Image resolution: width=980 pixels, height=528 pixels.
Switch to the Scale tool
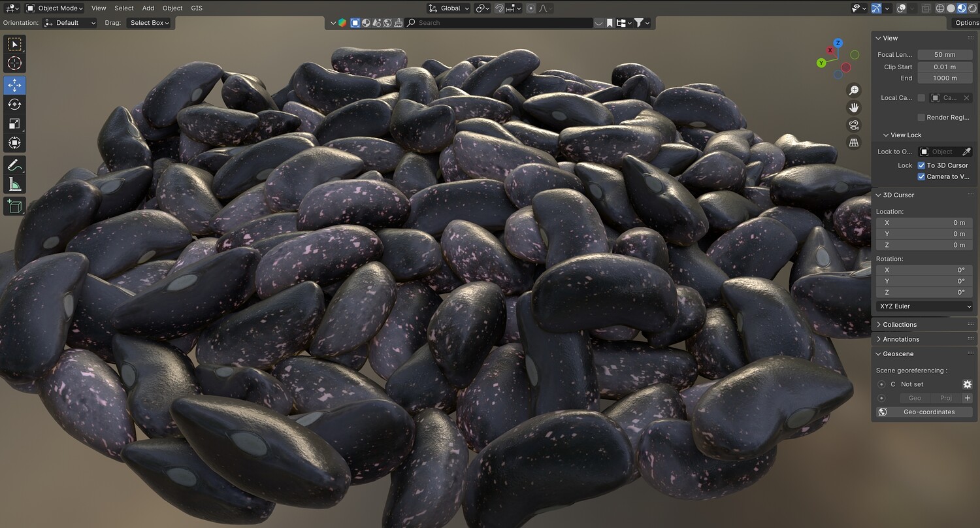14,124
